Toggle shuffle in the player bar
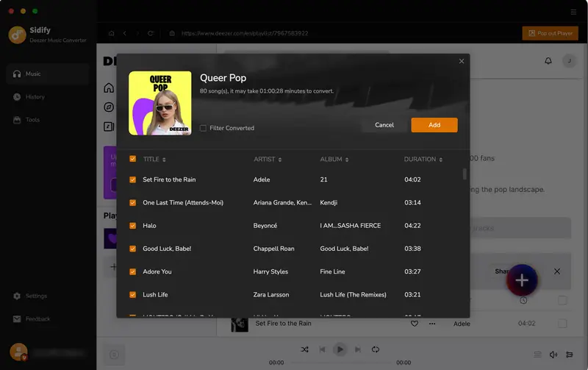Viewport: 588px width, 370px height. 304,349
